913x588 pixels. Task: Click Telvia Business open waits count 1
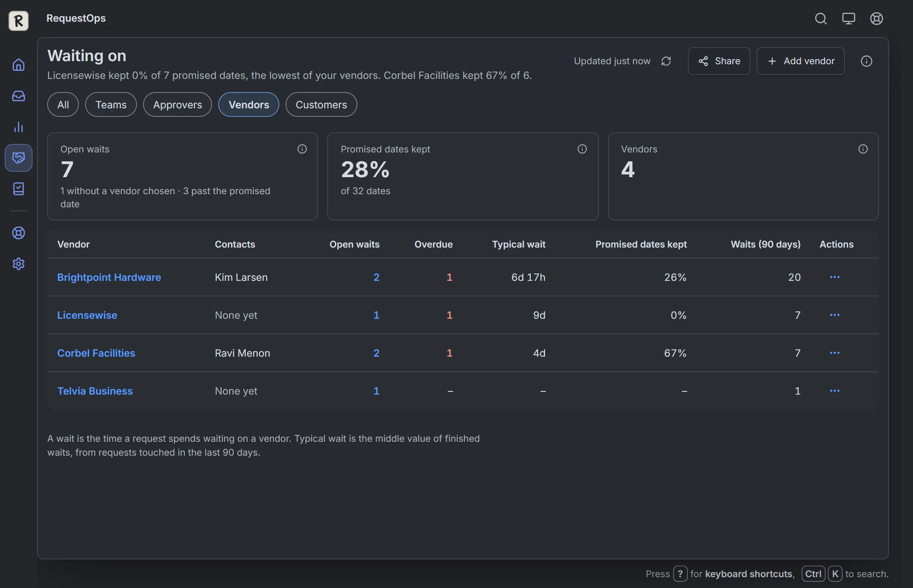point(376,391)
